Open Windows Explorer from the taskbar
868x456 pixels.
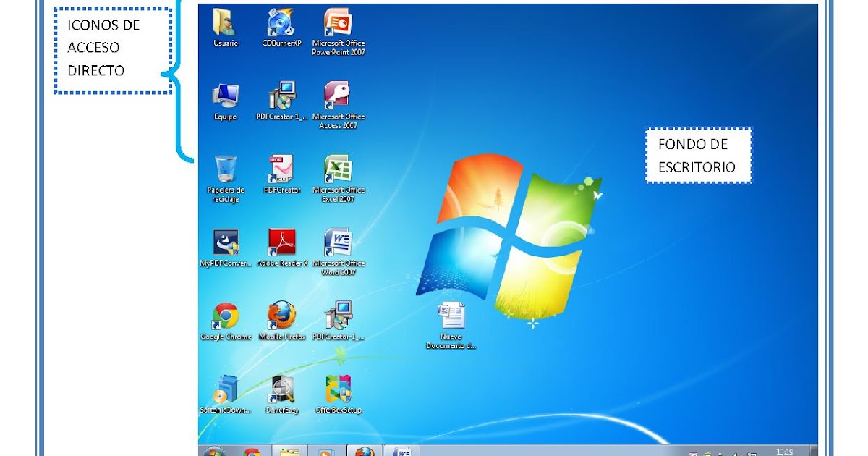click(x=288, y=452)
